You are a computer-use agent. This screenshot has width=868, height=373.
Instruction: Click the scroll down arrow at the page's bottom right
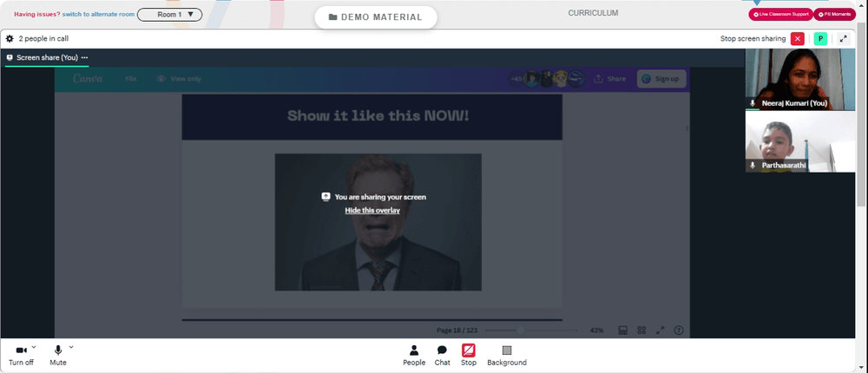(862, 368)
